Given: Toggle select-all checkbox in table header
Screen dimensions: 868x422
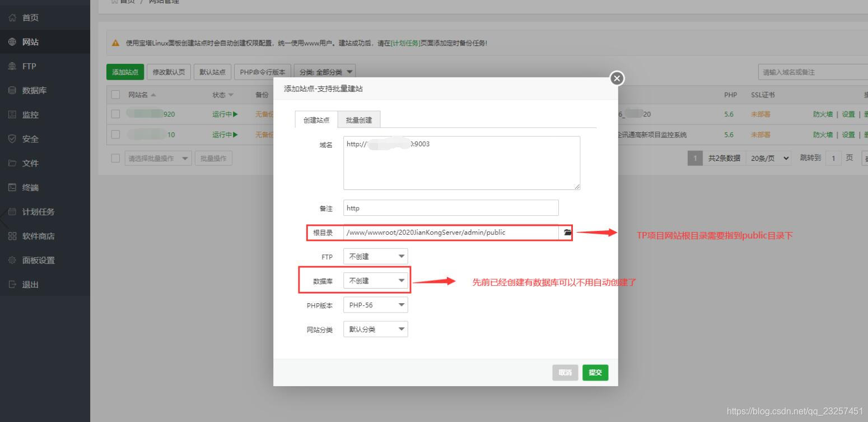Looking at the screenshot, I should click(x=116, y=94).
